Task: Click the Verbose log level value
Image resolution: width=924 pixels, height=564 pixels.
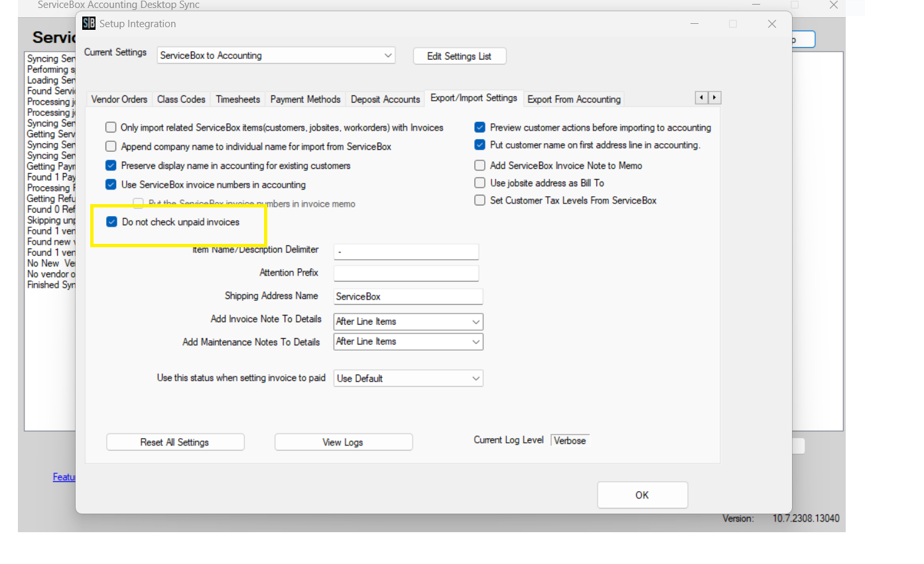Action: [570, 440]
